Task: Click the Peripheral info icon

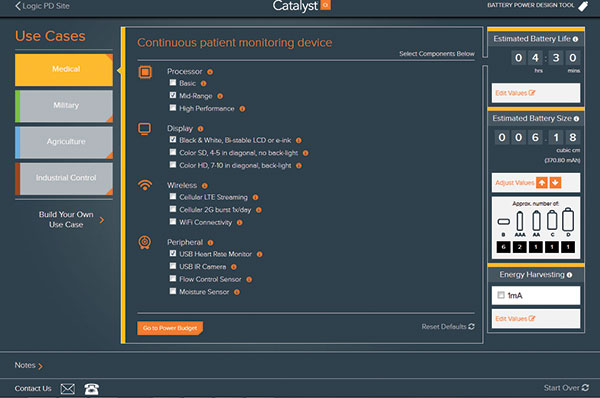Action: 210,243
